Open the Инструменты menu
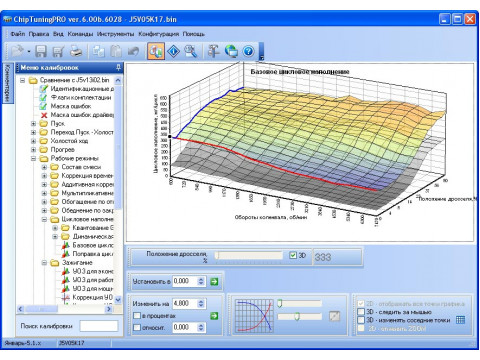The image size is (480, 360). click(116, 34)
